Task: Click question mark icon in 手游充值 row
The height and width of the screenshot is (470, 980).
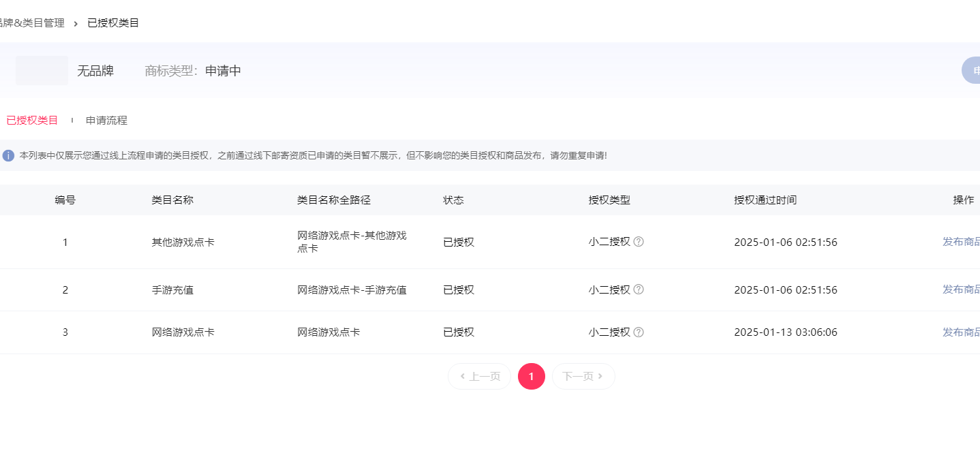Action: coord(639,289)
